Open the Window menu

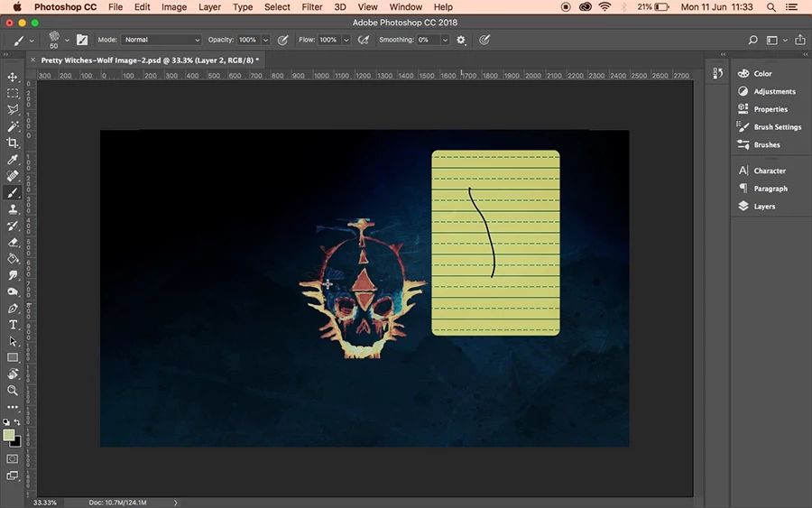point(405,6)
